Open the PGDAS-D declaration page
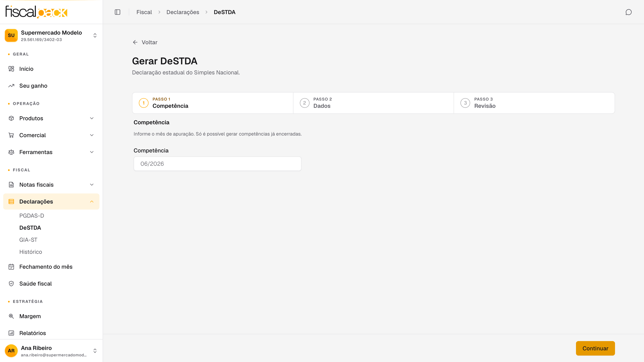This screenshot has height=362, width=644. coord(32,216)
